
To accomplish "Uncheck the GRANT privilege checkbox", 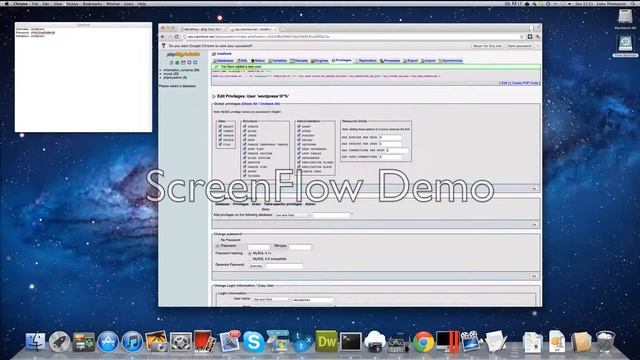I will coord(299,127).
